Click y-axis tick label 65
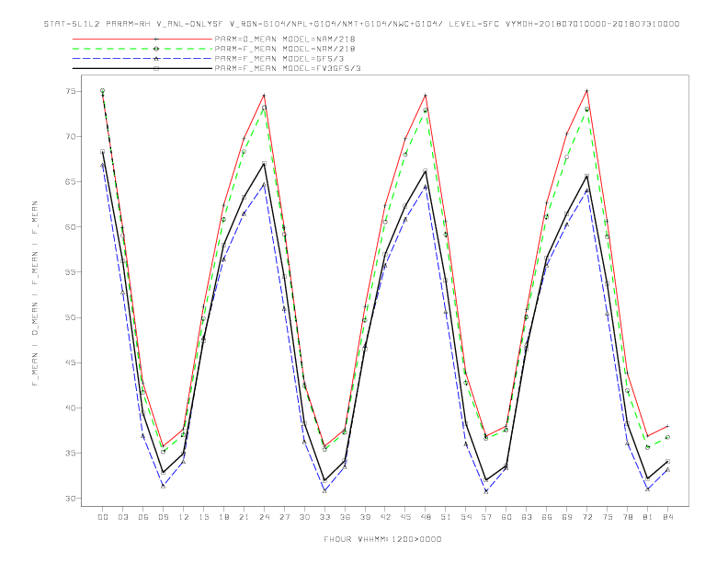The image size is (728, 563). [x=70, y=181]
